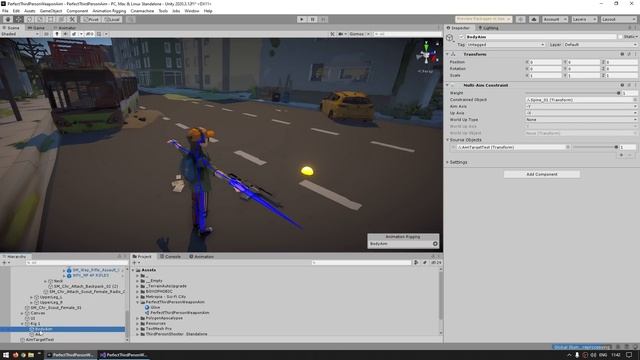Select the custom editor tools icon
This screenshot has width=640, height=360.
[x=72, y=19]
